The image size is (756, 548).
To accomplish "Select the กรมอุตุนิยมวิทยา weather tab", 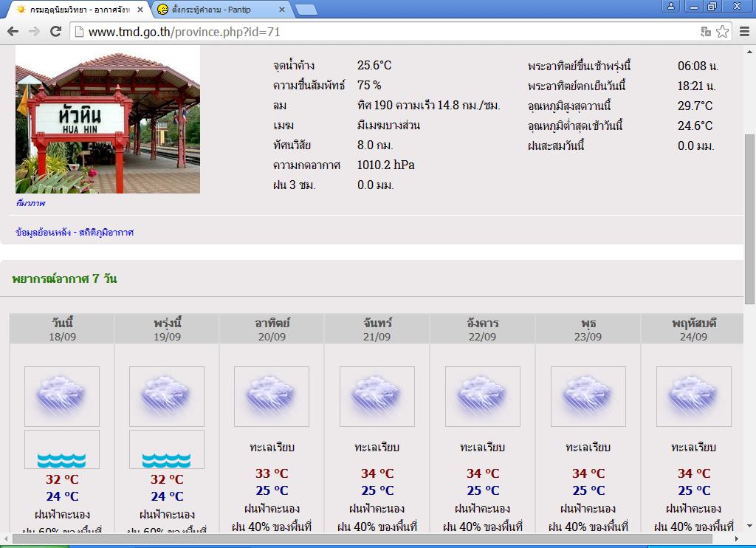I will pos(77,10).
